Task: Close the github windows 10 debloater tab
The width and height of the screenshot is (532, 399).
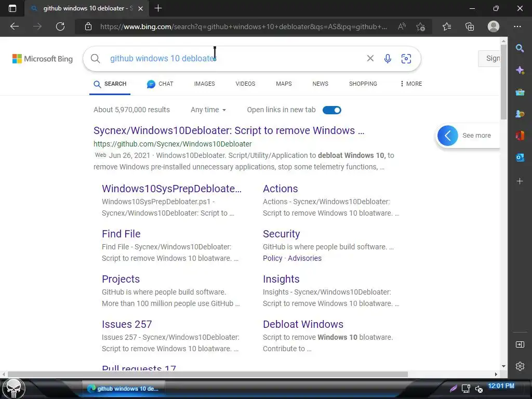Action: (x=140, y=8)
